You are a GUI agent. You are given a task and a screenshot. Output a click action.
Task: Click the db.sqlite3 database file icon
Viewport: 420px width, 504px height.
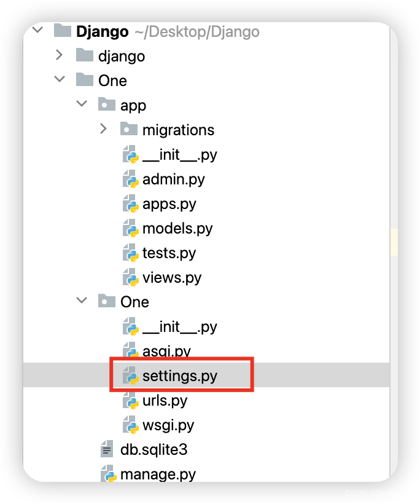tap(107, 449)
